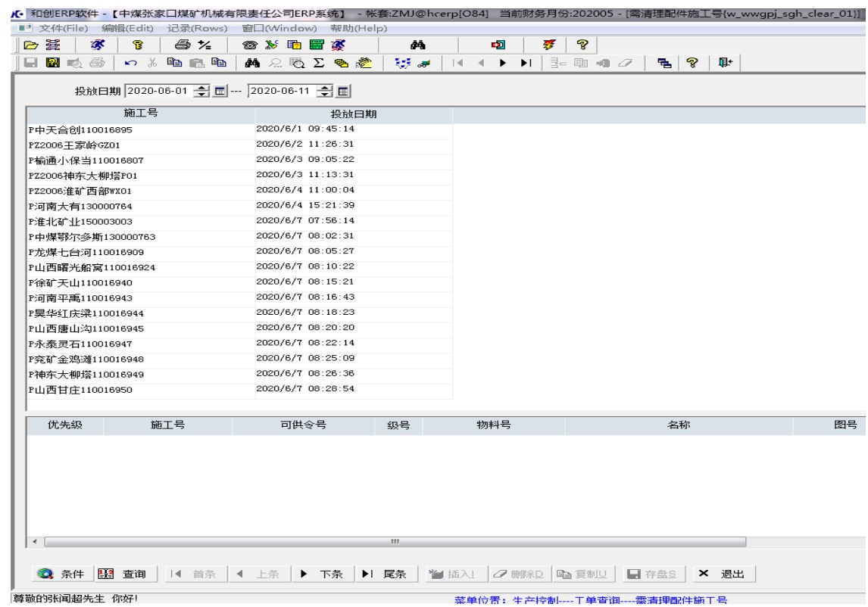Click the gold key icon in top toolbar
This screenshot has width=868, height=607.
138,45
